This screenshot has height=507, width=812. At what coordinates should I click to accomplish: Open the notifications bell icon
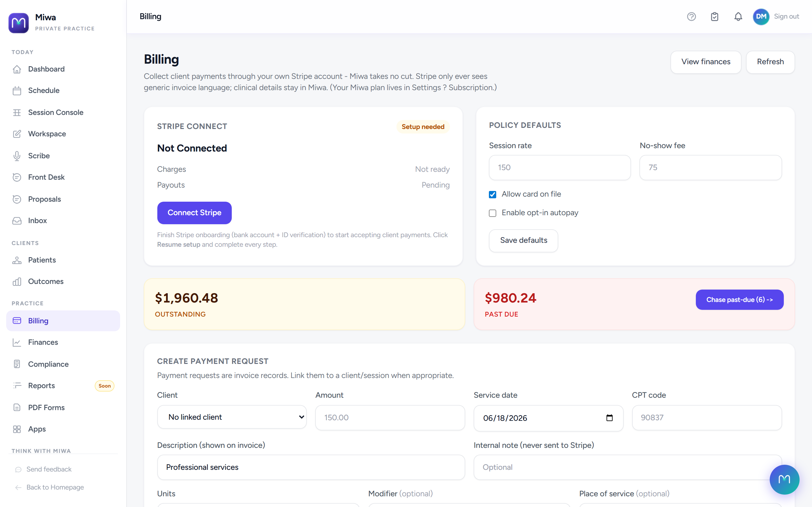pos(738,16)
